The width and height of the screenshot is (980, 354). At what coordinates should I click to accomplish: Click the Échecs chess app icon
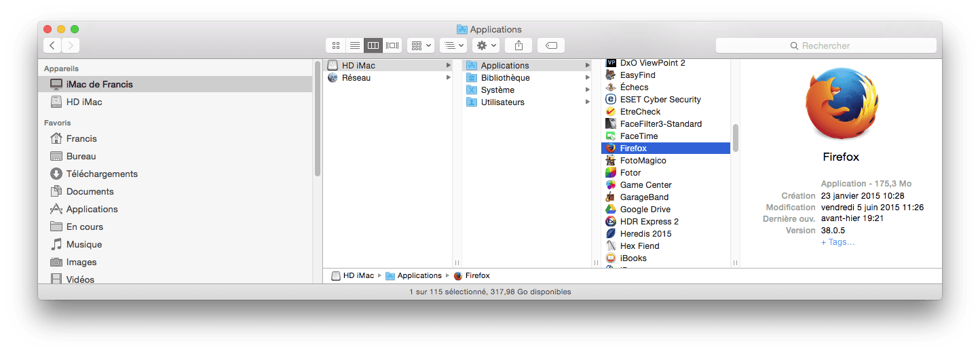[611, 87]
